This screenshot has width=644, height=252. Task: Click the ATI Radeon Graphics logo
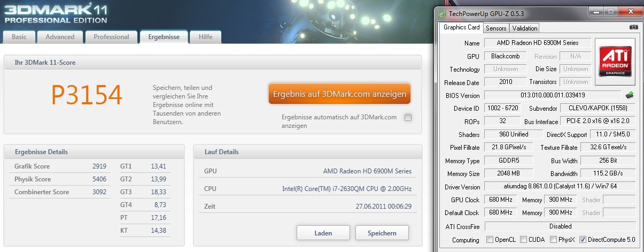(x=616, y=62)
